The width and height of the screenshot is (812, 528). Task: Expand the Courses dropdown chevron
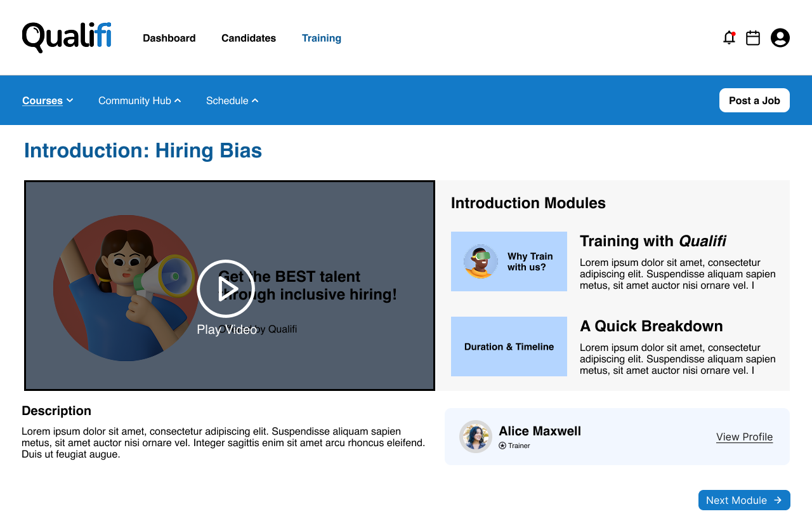[70, 100]
